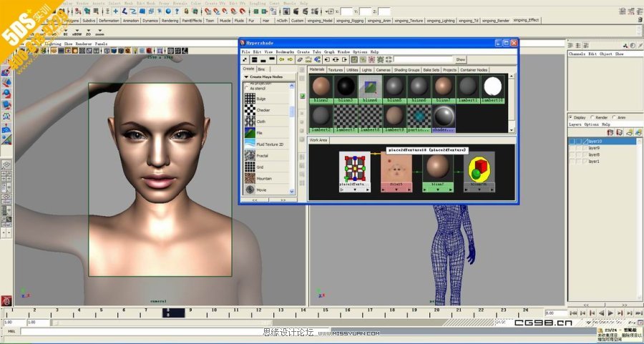Choose the Fractal texture node icon
Viewport: 644px width, 344px height.
click(250, 155)
